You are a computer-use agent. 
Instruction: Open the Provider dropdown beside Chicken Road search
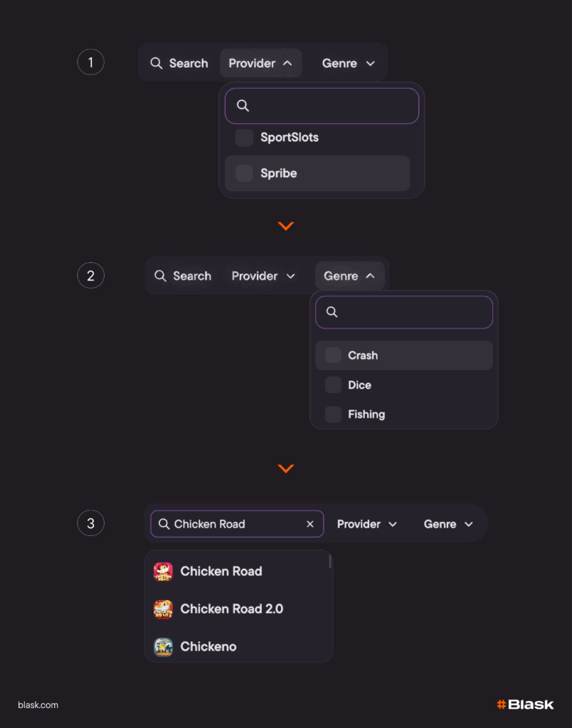[366, 524]
